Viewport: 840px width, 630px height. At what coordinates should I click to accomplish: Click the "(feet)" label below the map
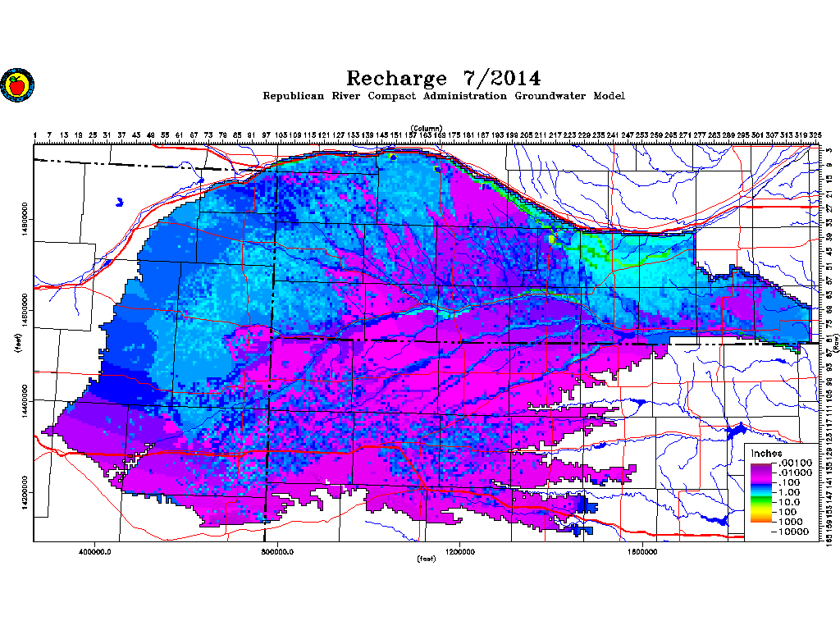[x=426, y=560]
